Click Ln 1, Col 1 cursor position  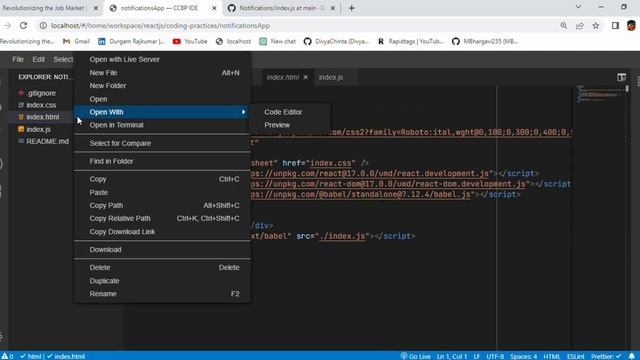click(451, 356)
